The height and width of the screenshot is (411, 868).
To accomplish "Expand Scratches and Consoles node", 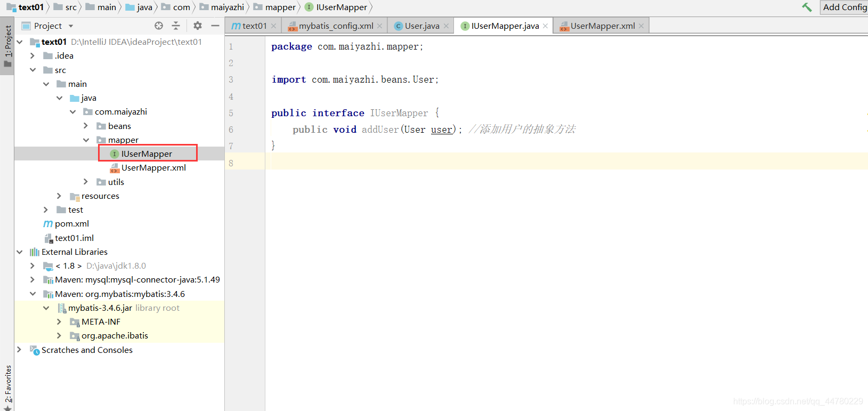I will (x=19, y=350).
